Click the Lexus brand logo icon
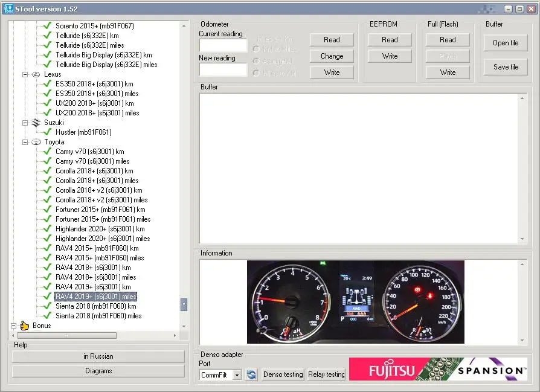The width and height of the screenshot is (540, 392). 36,74
